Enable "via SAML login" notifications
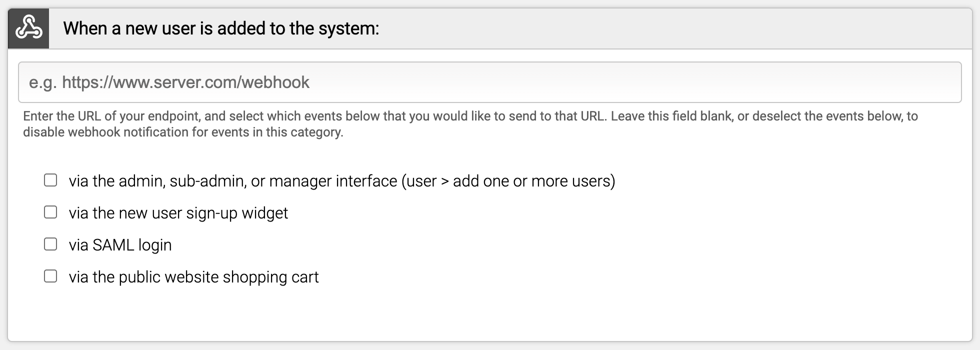 [50, 244]
